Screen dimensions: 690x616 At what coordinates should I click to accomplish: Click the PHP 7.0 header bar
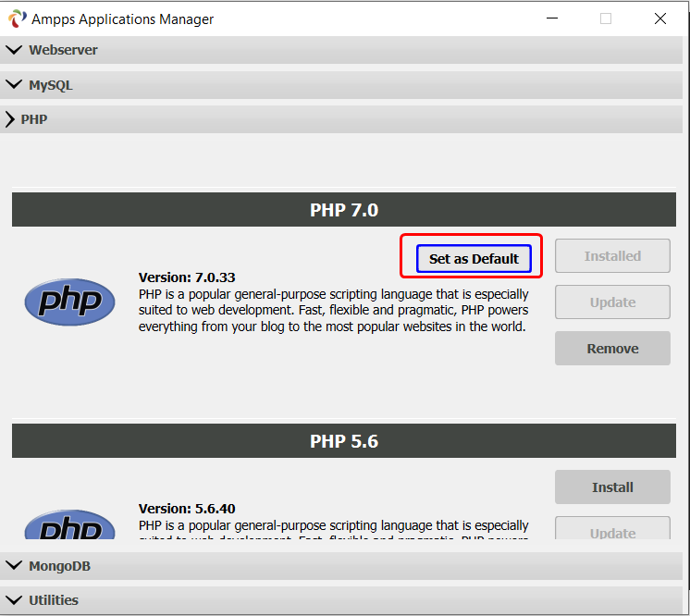click(344, 209)
